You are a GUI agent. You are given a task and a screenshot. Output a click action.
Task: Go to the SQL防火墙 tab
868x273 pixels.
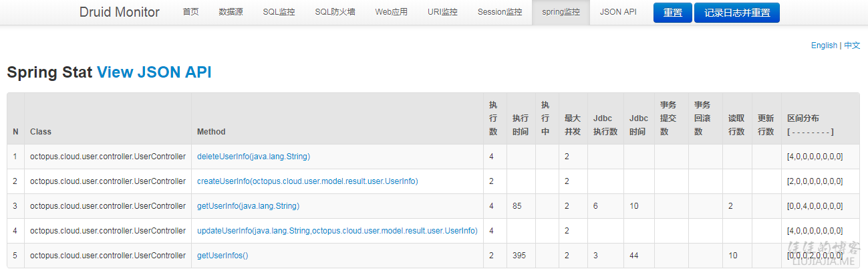(335, 12)
